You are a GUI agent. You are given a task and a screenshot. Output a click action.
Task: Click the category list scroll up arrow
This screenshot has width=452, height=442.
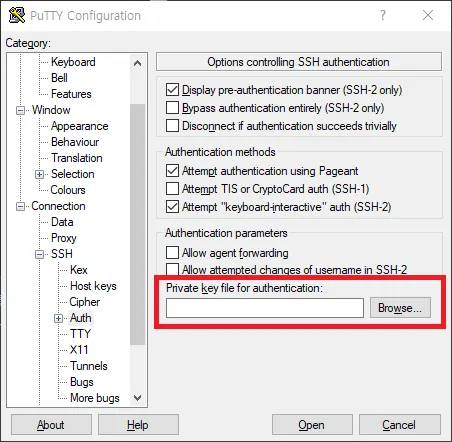click(x=137, y=63)
